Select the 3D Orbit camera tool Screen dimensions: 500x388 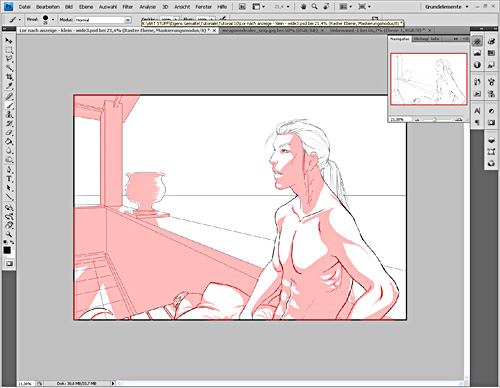pyautogui.click(x=9, y=217)
